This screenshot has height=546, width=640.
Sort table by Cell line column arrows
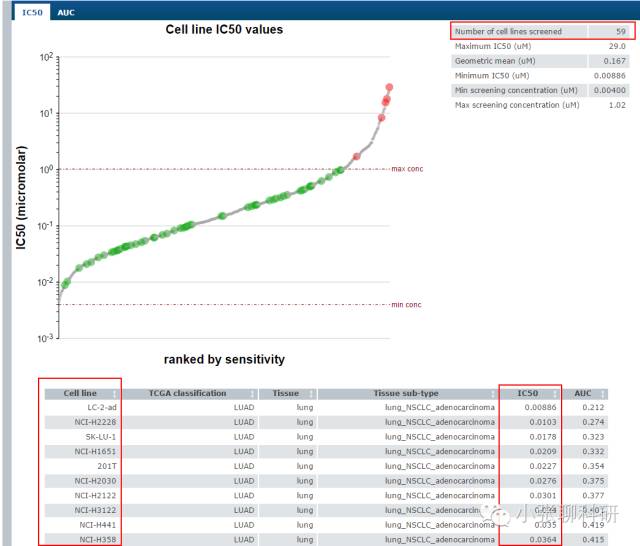click(x=115, y=394)
